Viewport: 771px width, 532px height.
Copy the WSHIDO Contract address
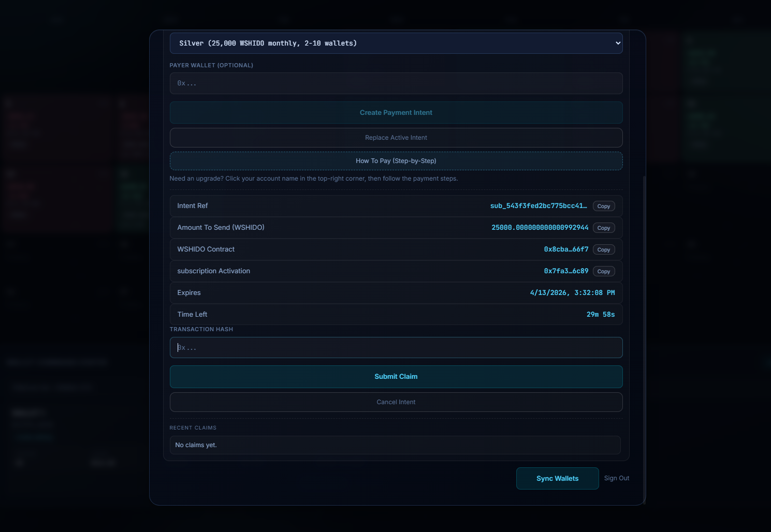click(x=603, y=250)
